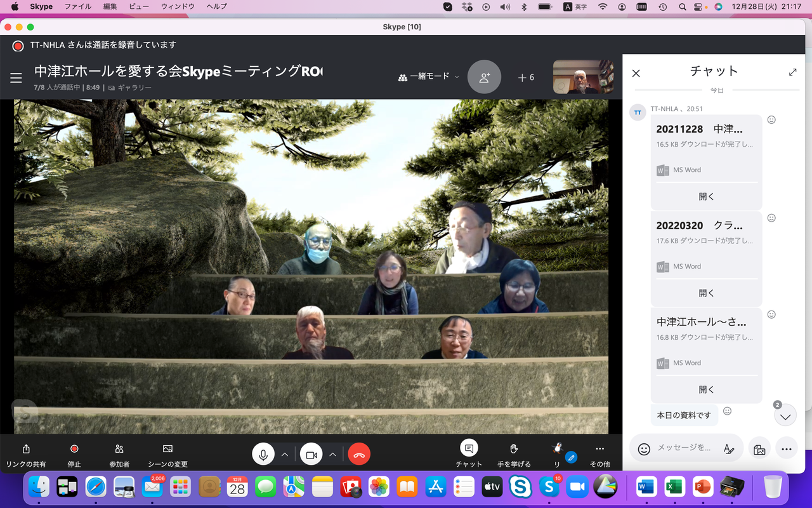Show the participants list

(x=119, y=455)
